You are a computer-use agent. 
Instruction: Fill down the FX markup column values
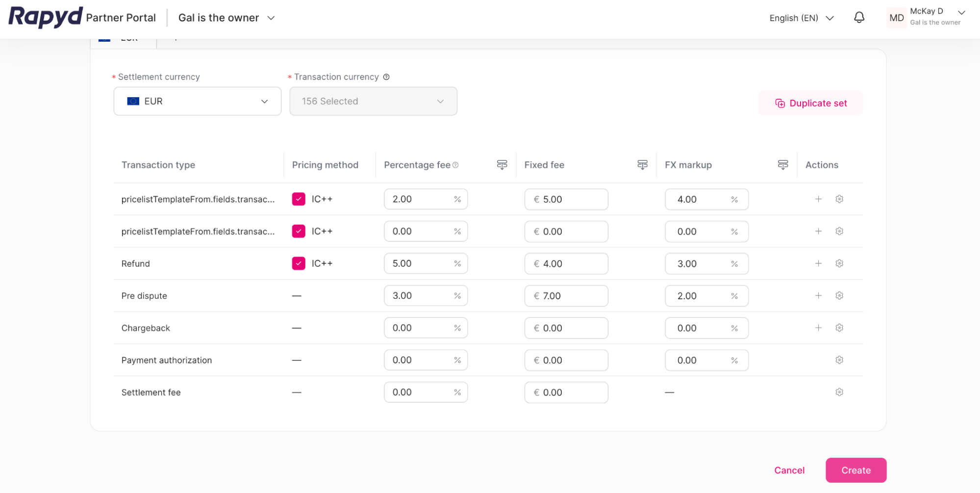782,165
